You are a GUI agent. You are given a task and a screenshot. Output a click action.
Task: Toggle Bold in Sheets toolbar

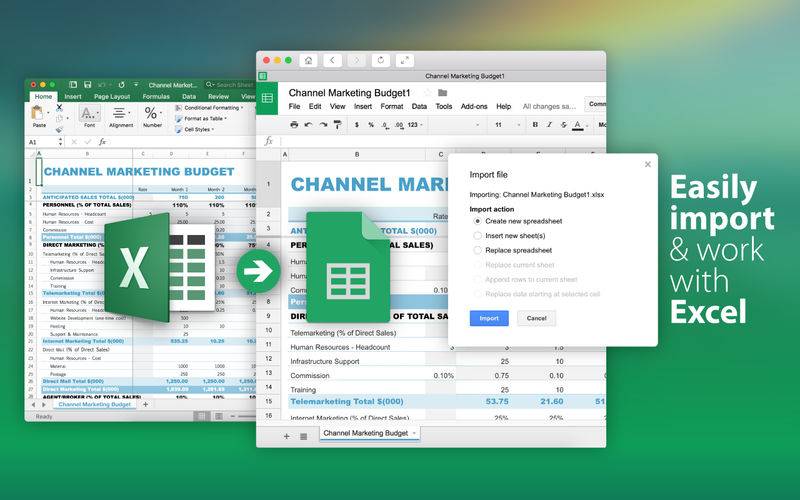pyautogui.click(x=535, y=124)
